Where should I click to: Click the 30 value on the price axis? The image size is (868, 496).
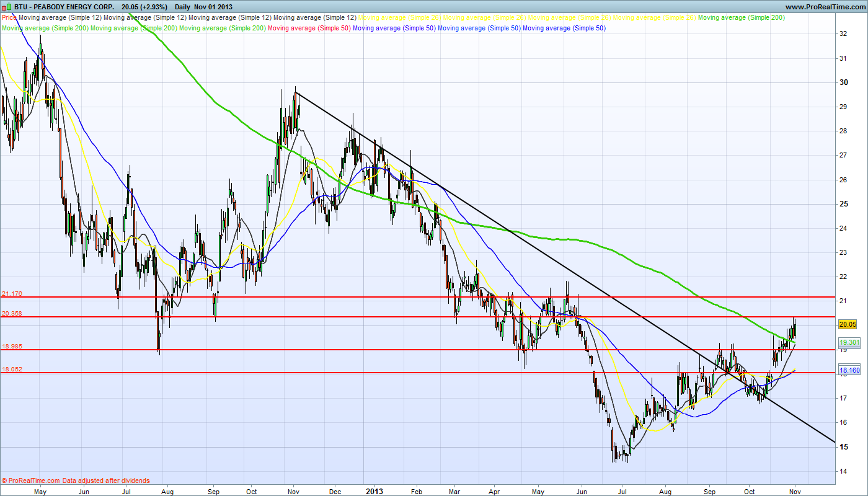point(843,82)
